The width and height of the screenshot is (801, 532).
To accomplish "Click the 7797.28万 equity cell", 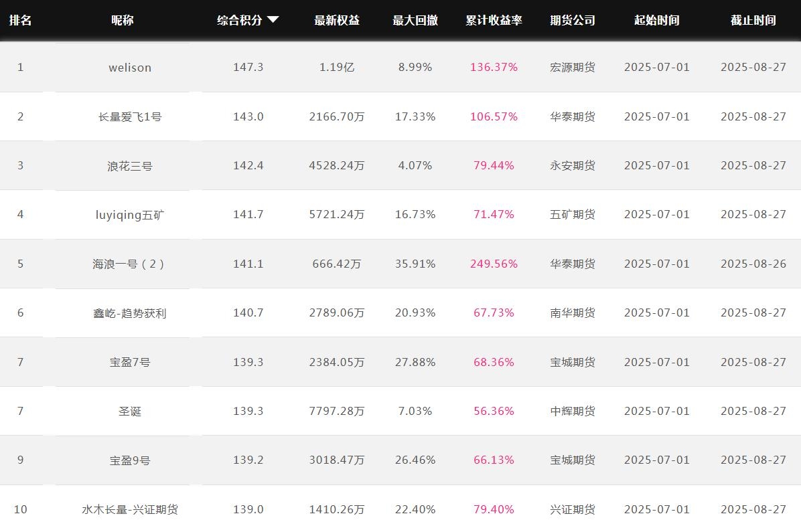I will (337, 411).
